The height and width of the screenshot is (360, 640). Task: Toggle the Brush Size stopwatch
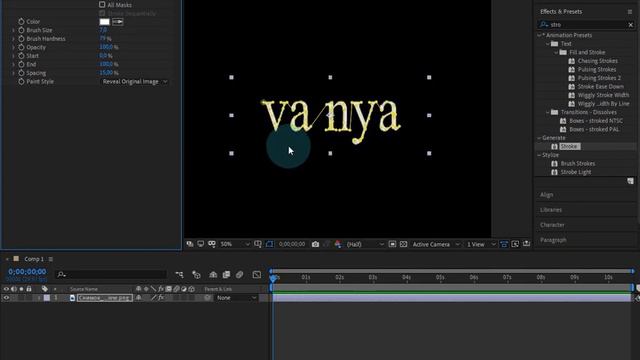click(21, 30)
